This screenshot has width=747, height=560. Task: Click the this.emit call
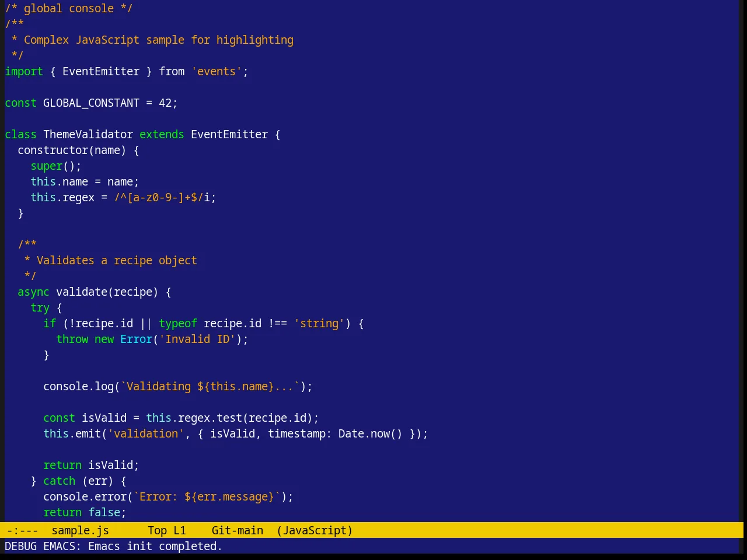(72, 433)
